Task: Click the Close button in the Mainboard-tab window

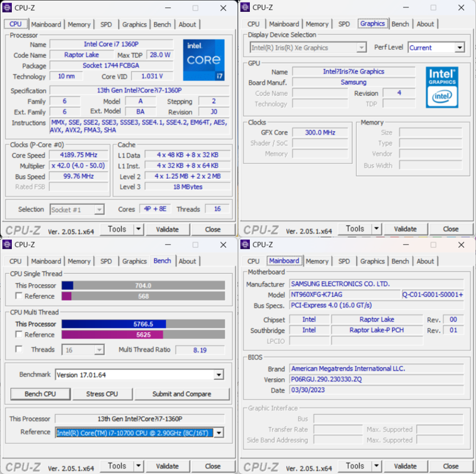Action: pyautogui.click(x=451, y=466)
